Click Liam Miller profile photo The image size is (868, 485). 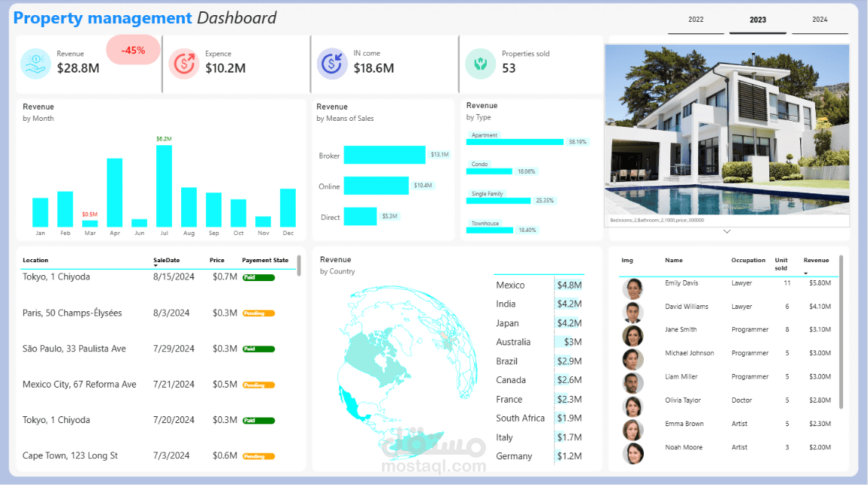click(633, 383)
